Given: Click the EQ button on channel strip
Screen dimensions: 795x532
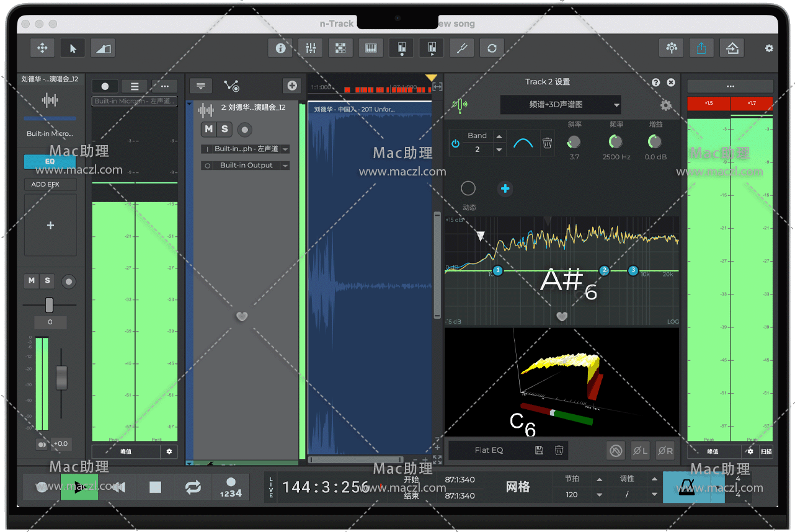Looking at the screenshot, I should pyautogui.click(x=50, y=162).
